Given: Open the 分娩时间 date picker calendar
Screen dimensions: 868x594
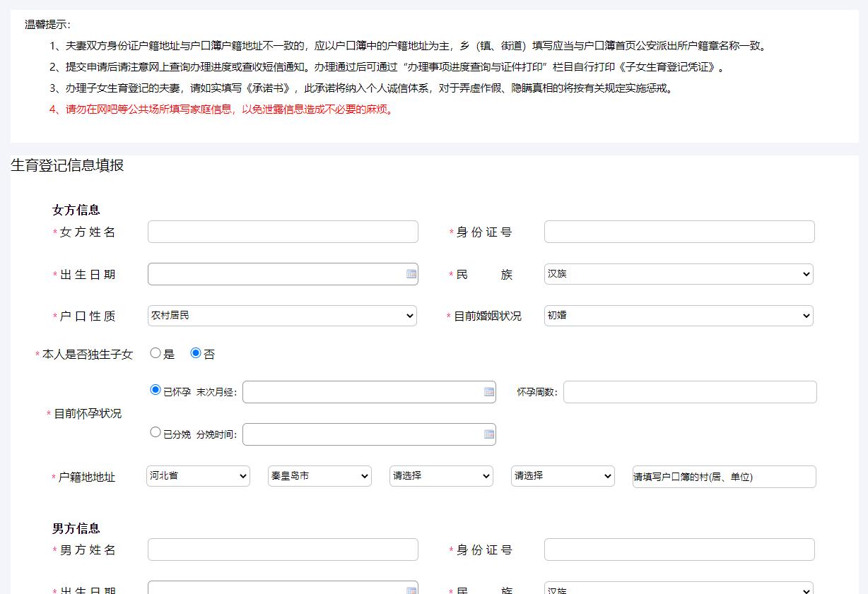Looking at the screenshot, I should click(x=488, y=434).
